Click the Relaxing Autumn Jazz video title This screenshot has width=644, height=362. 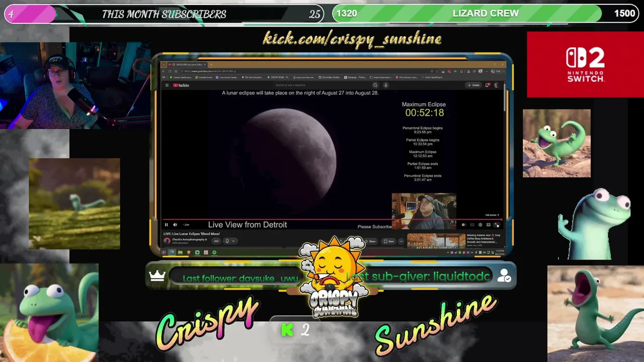484,238
